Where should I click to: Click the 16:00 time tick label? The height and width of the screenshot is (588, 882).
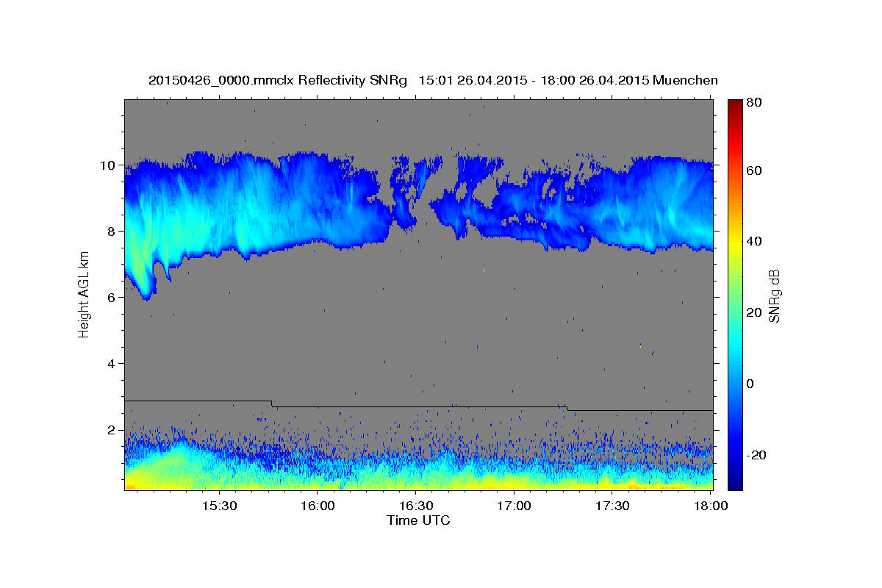point(318,506)
